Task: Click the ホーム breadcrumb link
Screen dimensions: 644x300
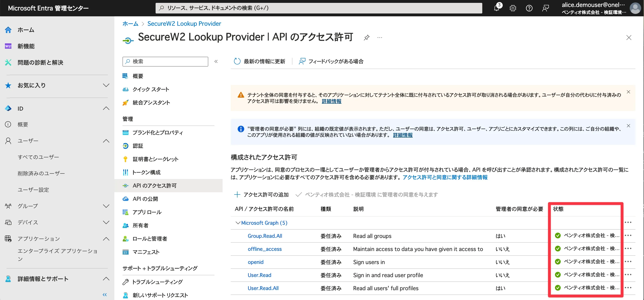Action: [130, 24]
